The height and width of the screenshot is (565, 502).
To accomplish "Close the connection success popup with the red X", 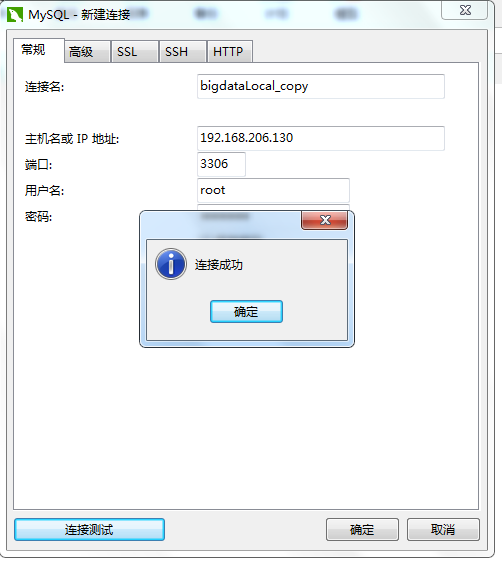I will 325,220.
